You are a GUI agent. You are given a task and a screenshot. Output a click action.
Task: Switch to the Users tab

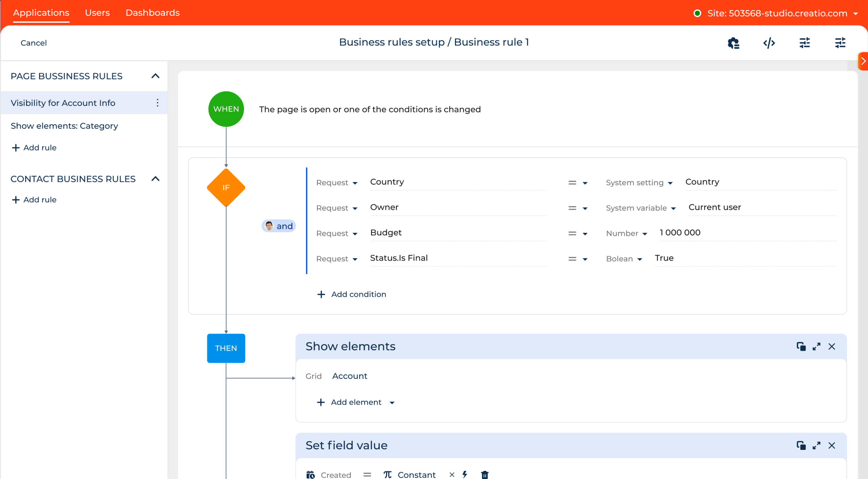pos(97,12)
